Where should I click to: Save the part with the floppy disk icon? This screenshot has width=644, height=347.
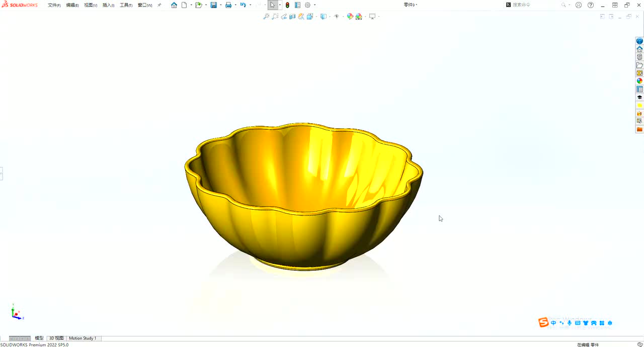pyautogui.click(x=214, y=5)
